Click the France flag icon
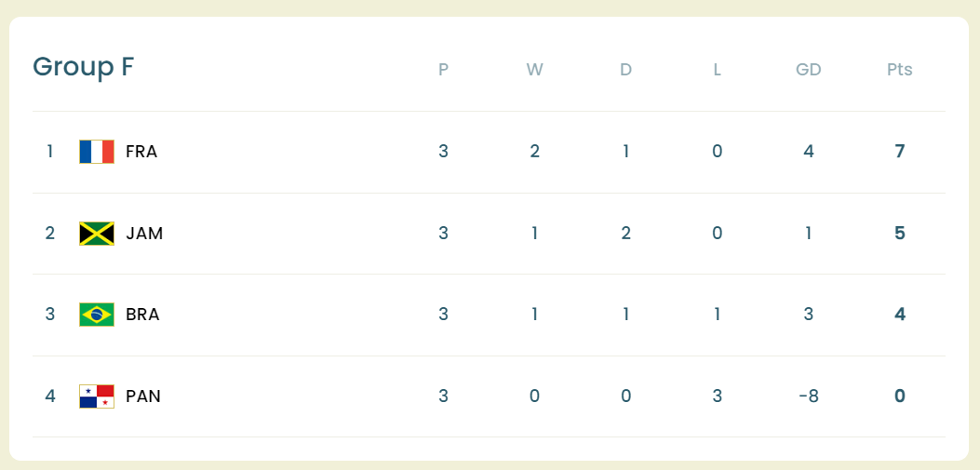980x470 pixels. pos(97,152)
